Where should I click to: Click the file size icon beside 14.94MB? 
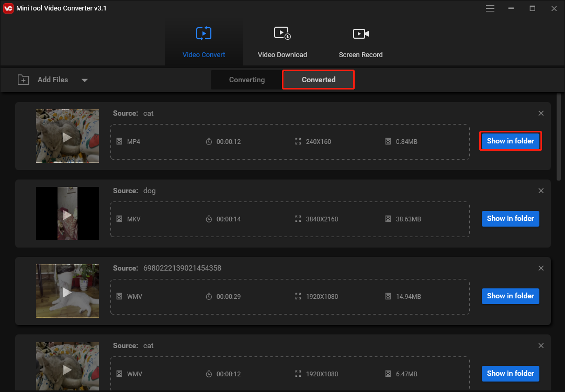388,296
